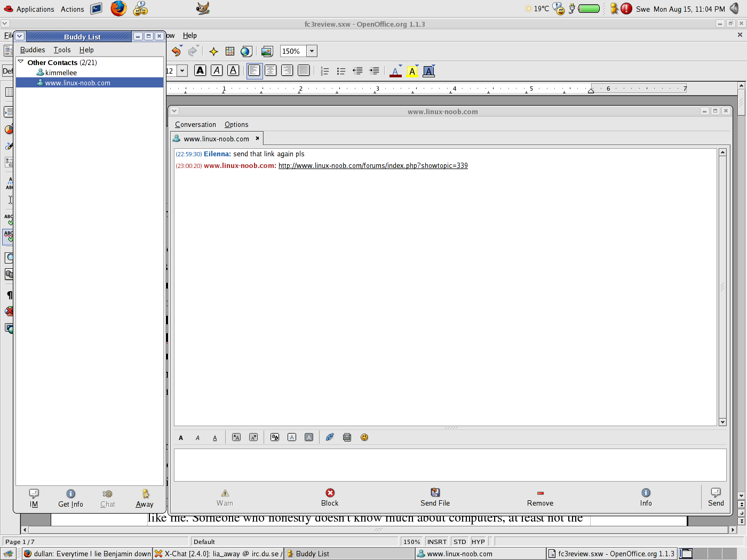This screenshot has width=747, height=560.
Task: Click insert link chain icon
Action: pyautogui.click(x=330, y=437)
